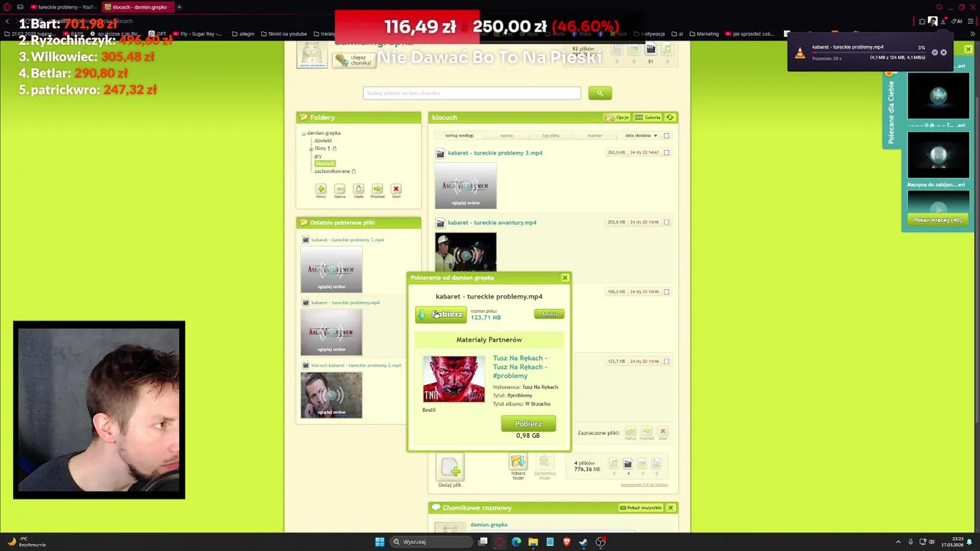Screen dimensions: 980x551
Task: Click film icon beside tureckie awantury.mp4
Action: pos(440,223)
